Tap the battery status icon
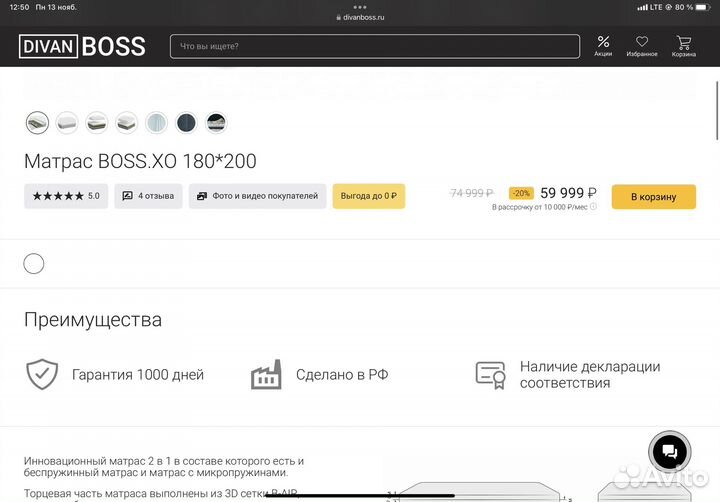 point(703,7)
